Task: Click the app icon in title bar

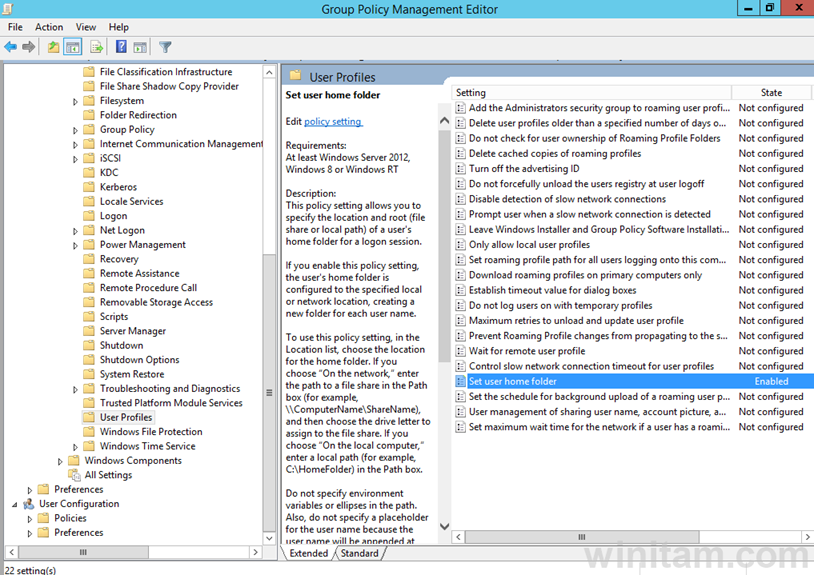Action: [7, 9]
